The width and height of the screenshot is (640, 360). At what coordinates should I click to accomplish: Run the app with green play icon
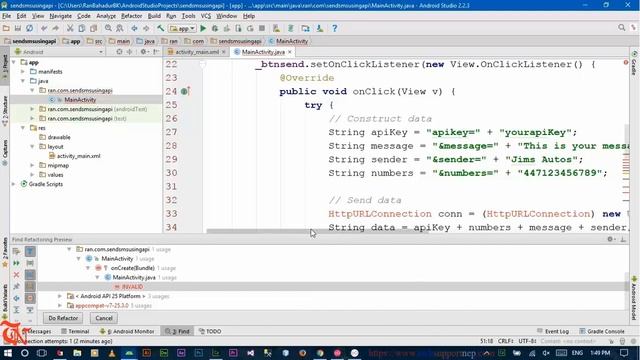tap(203, 28)
